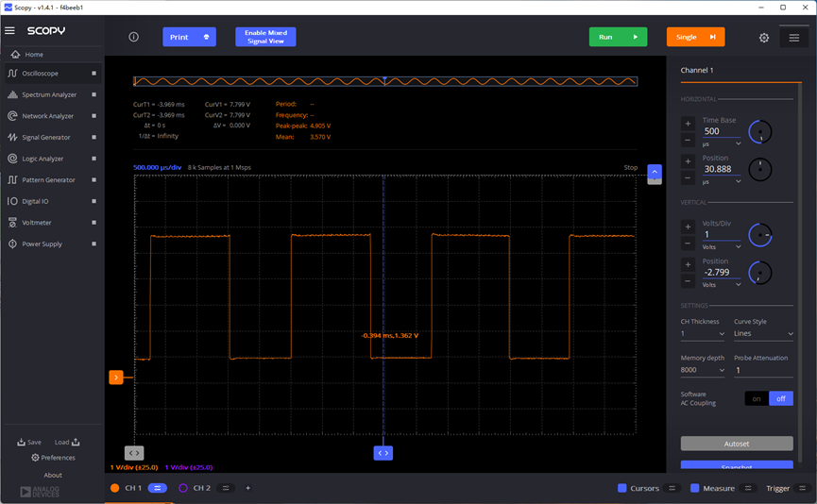This screenshot has width=817, height=504.
Task: Click the vertical Position knob
Action: 760,273
